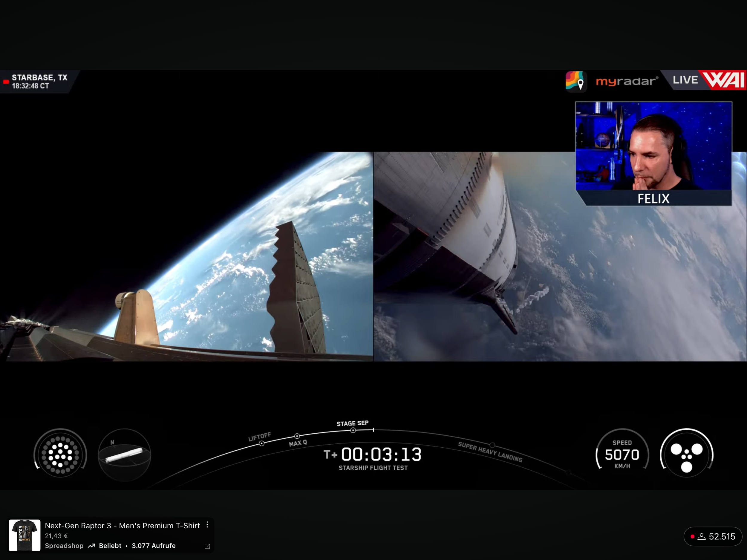The height and width of the screenshot is (560, 747).
Task: Click the Raptor 3 T-shirt thumbnail
Action: (x=25, y=535)
